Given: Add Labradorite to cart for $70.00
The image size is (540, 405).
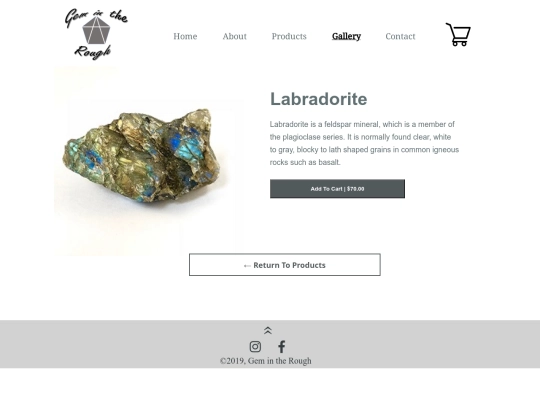Looking at the screenshot, I should (337, 189).
